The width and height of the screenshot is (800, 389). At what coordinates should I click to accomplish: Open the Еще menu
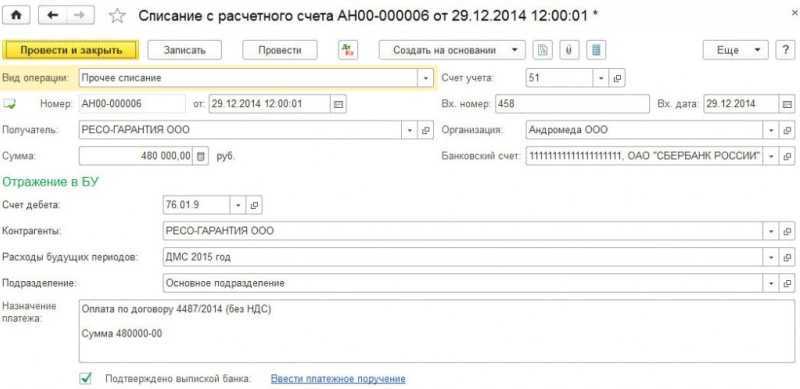tap(735, 50)
